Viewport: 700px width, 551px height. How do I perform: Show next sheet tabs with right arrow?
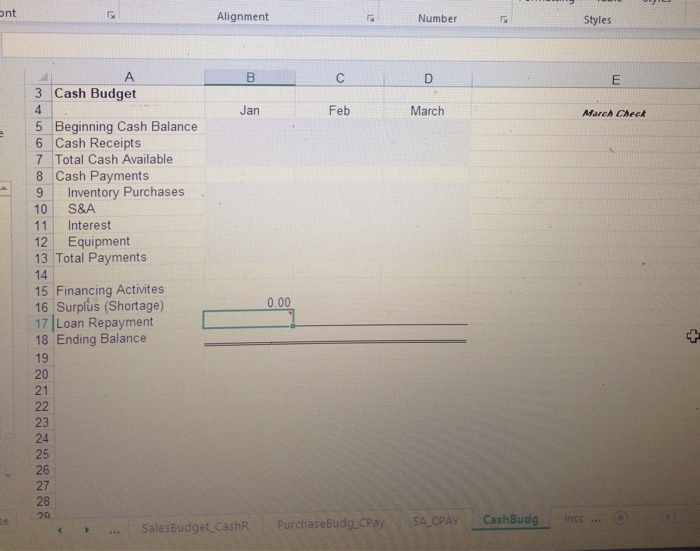tap(87, 530)
